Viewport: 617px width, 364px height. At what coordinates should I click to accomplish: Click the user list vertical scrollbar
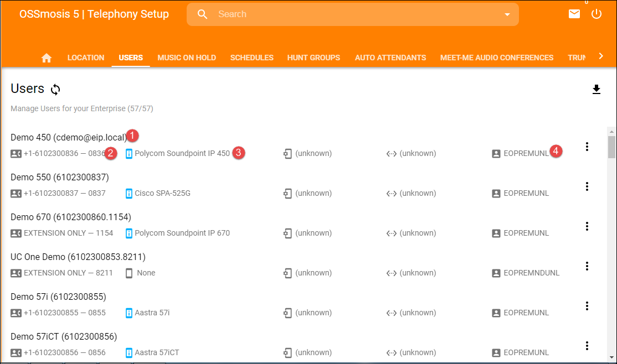[x=611, y=147]
